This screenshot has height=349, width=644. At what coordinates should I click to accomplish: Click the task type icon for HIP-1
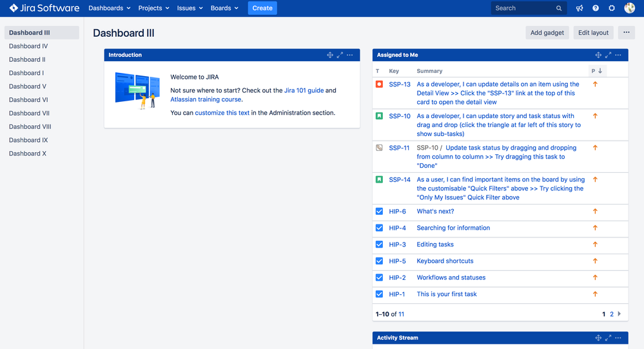(379, 294)
